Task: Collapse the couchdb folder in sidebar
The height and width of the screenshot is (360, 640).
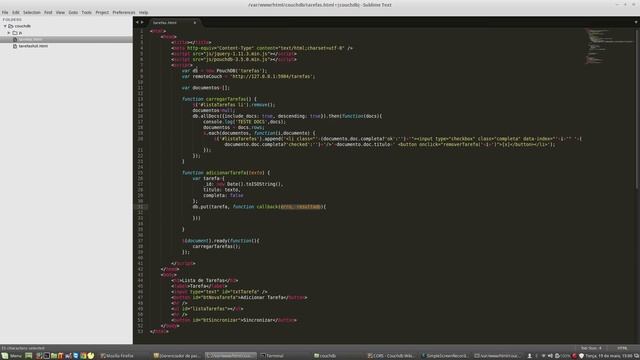Action: pyautogui.click(x=5, y=26)
